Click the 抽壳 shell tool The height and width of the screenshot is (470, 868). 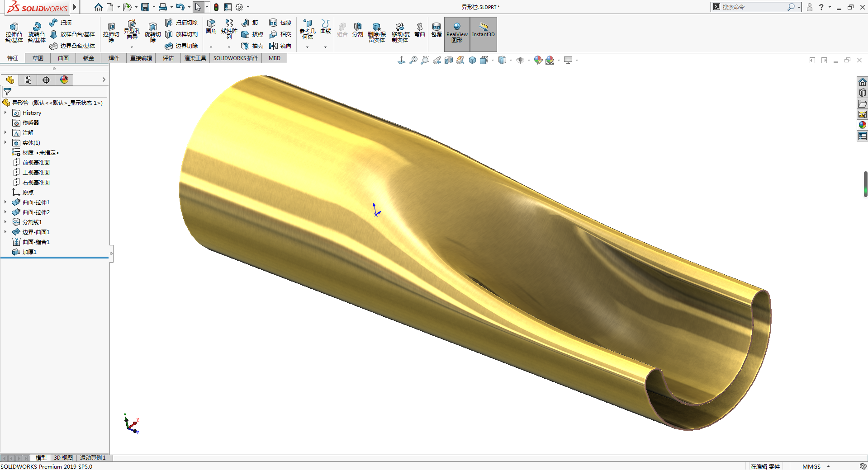click(252, 46)
